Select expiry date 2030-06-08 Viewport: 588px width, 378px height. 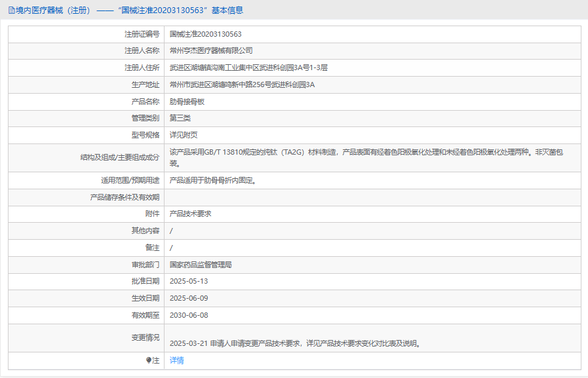pyautogui.click(x=189, y=315)
